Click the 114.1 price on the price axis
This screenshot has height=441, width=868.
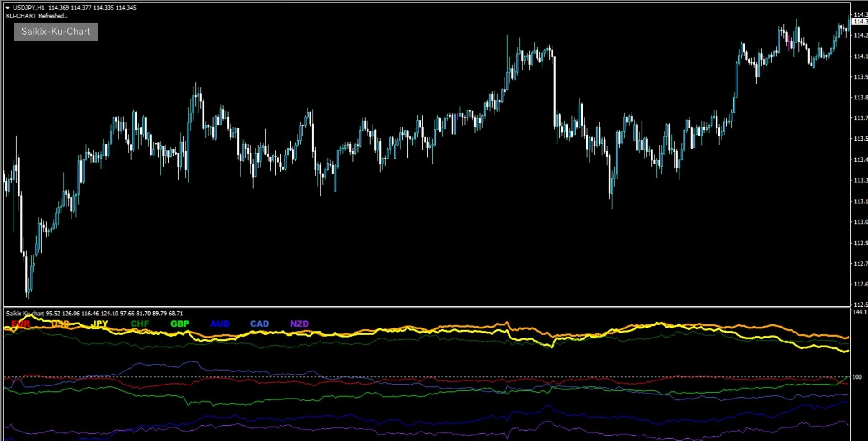pos(860,56)
